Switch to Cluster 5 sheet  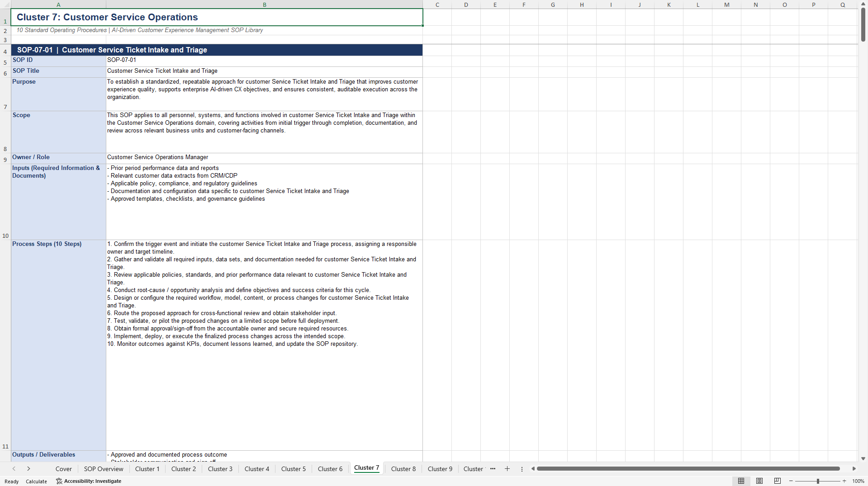click(294, 469)
